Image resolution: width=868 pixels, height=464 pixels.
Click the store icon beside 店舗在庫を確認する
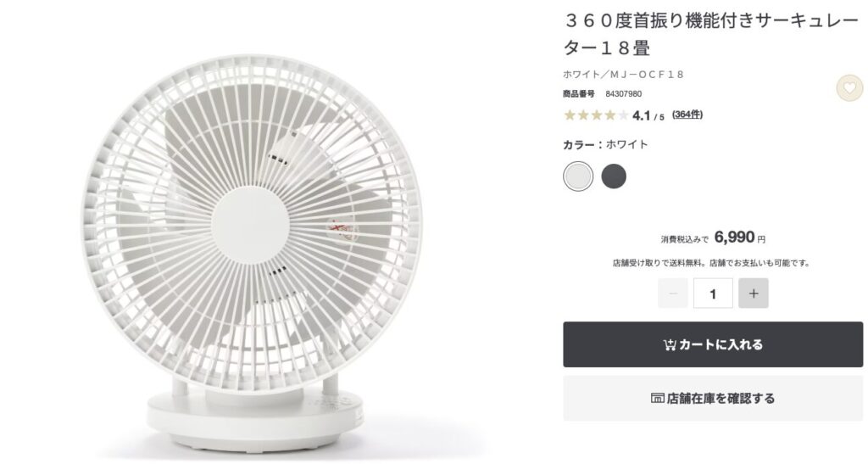point(658,398)
